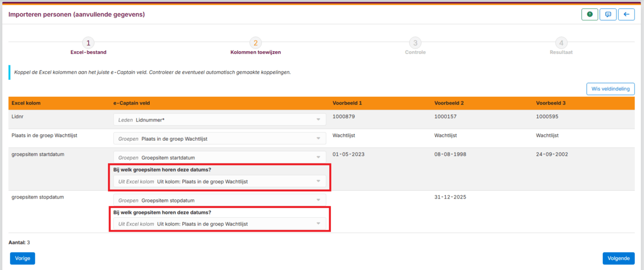Click the back arrow icon
This screenshot has width=644, height=270.
626,14
